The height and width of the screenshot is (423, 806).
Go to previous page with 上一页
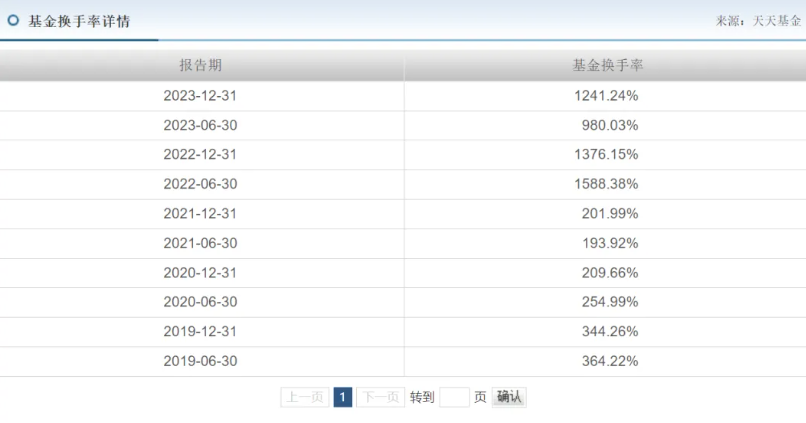coord(305,397)
